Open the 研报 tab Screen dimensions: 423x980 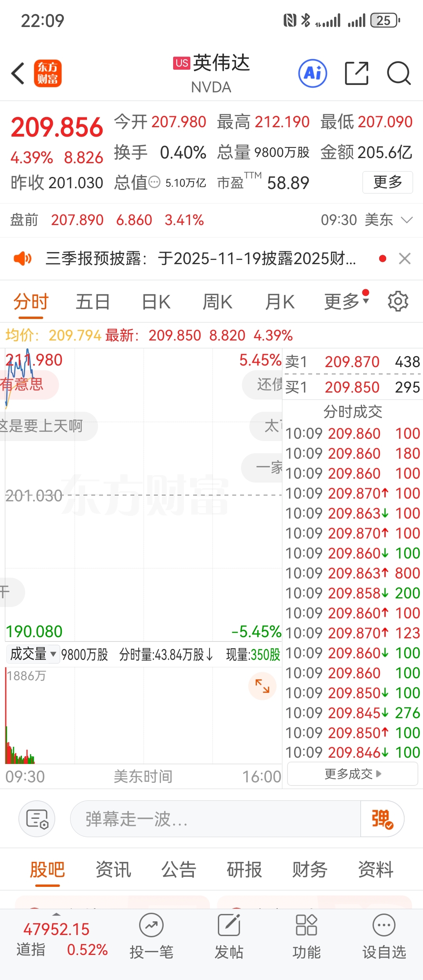pyautogui.click(x=244, y=870)
